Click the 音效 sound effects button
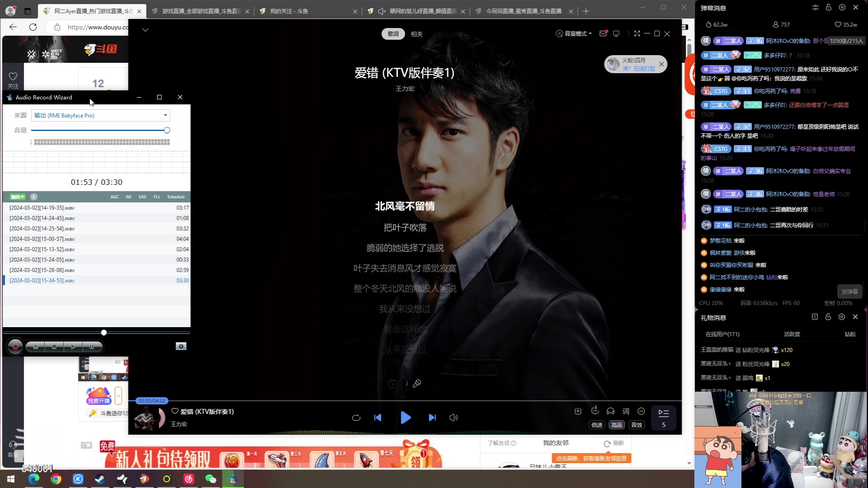 click(637, 425)
